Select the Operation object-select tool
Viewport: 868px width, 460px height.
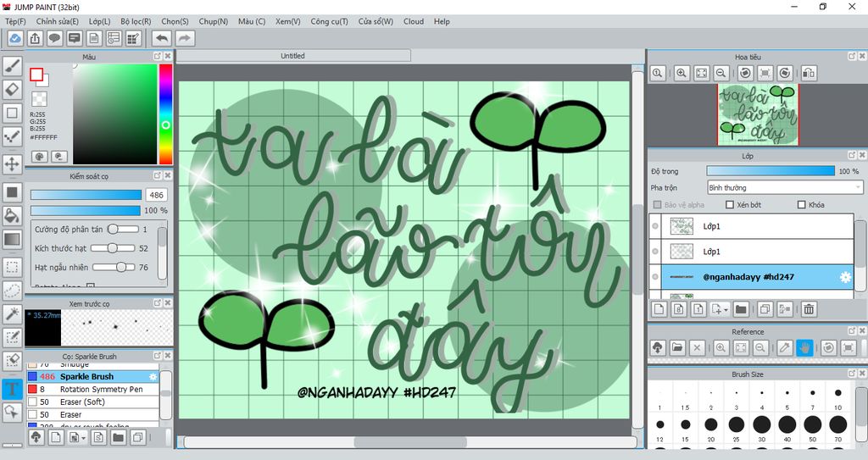point(12,412)
